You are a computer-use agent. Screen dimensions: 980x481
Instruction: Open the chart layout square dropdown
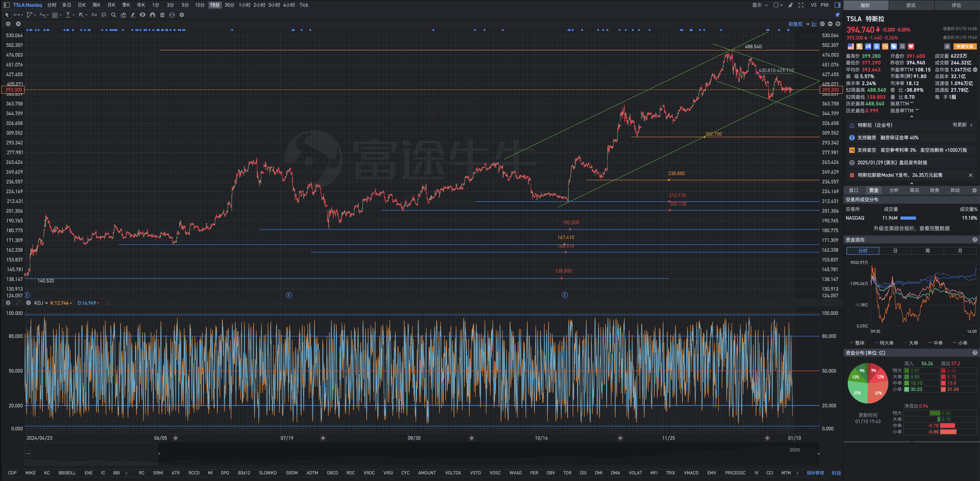[x=778, y=5]
